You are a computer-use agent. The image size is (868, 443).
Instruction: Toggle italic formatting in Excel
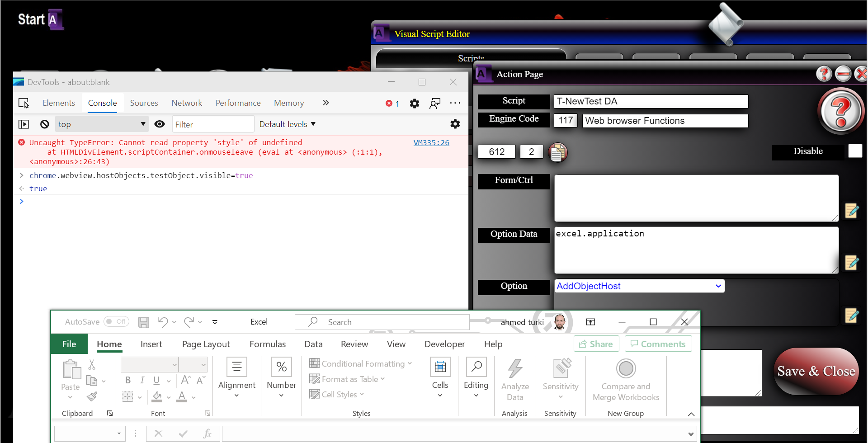click(x=142, y=380)
